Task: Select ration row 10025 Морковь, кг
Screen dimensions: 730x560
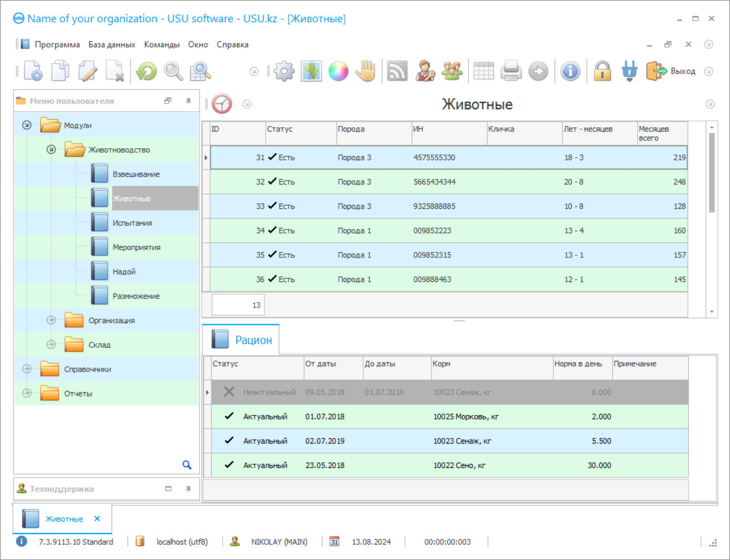Action: pyautogui.click(x=450, y=417)
